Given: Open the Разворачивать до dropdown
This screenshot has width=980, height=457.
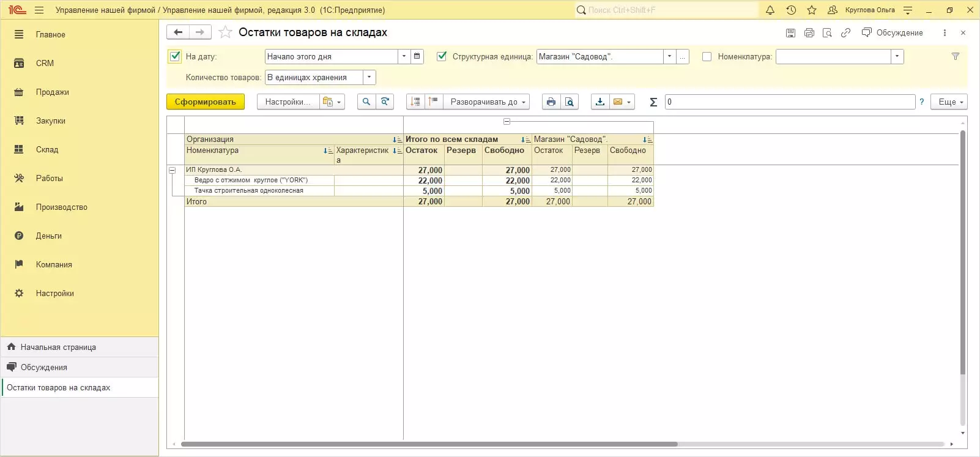Looking at the screenshot, I should 487,102.
